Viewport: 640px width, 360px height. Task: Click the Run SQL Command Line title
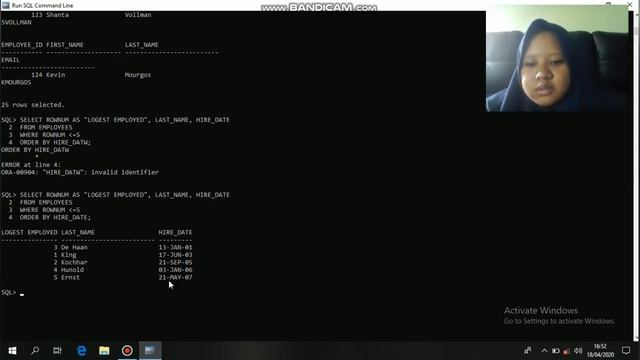[42, 5]
